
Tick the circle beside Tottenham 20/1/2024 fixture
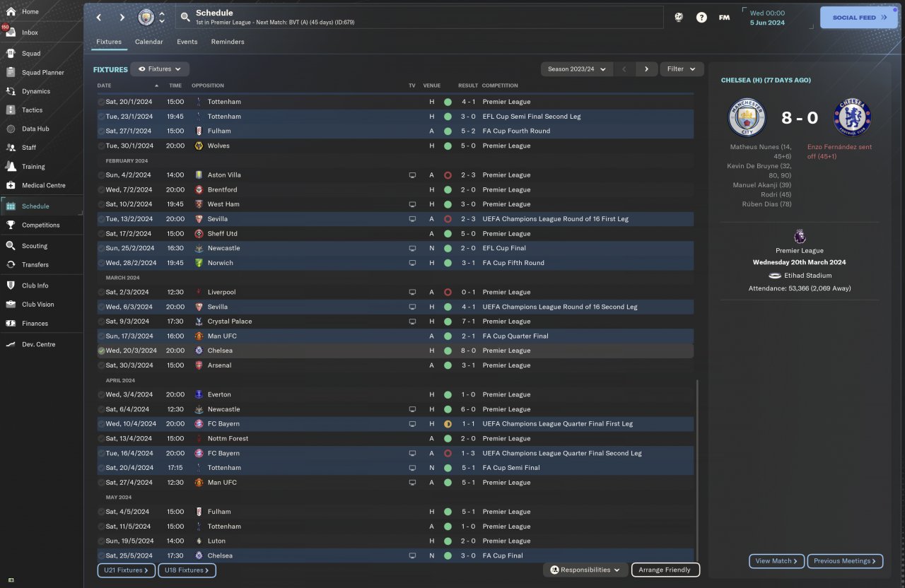101,102
